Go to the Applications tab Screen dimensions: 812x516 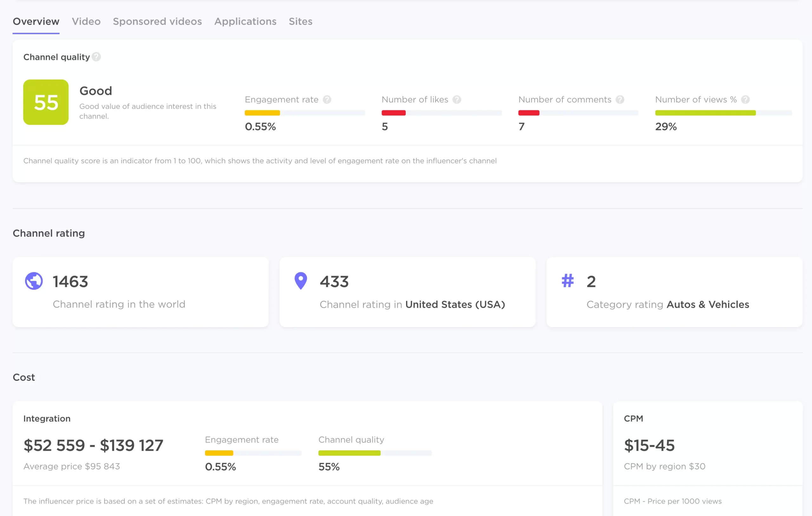(245, 22)
